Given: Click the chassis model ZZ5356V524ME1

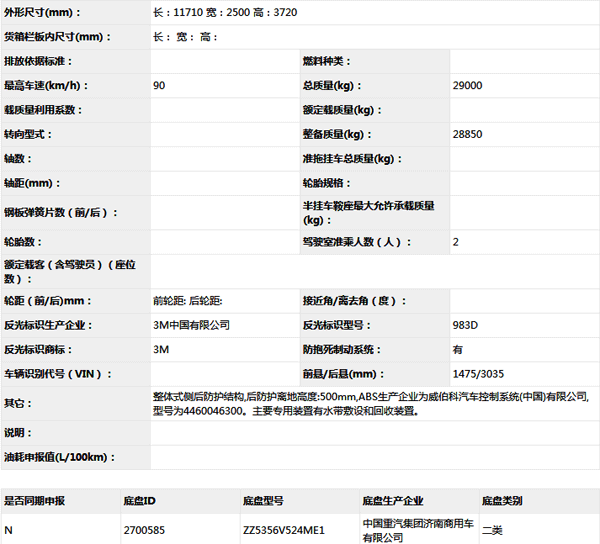Looking at the screenshot, I should click(283, 530).
